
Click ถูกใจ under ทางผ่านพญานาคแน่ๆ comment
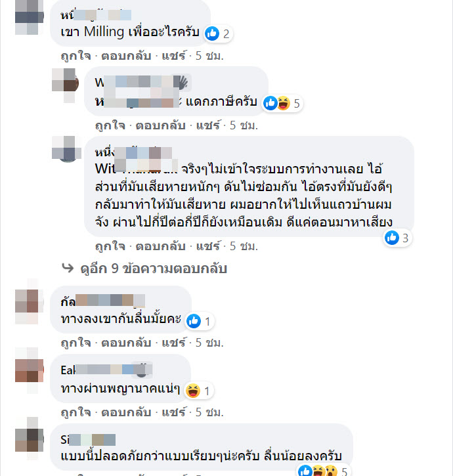[76, 412]
